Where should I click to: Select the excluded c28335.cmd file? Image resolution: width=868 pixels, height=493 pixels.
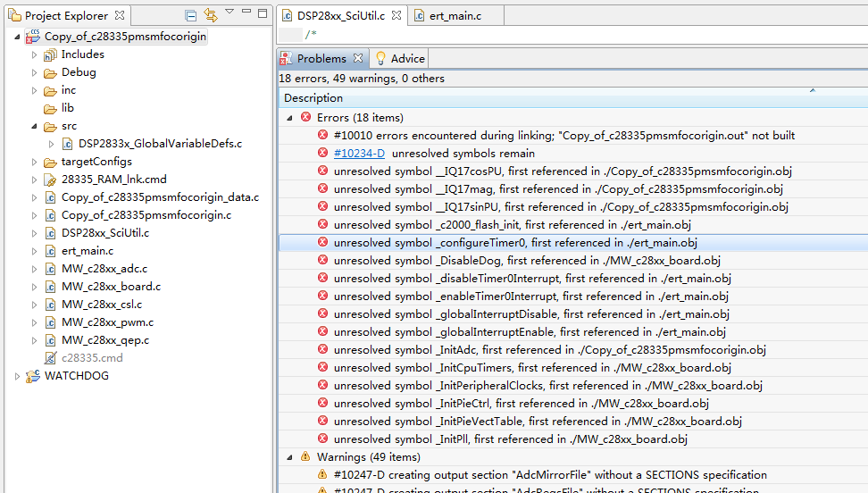pos(92,358)
